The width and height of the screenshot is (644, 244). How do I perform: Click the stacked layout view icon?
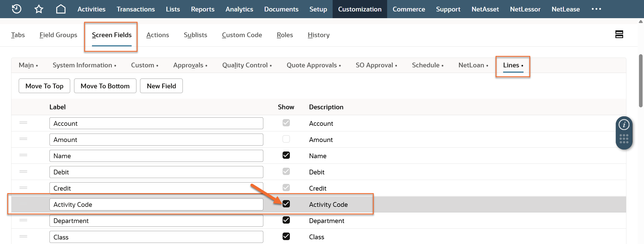coord(619,34)
